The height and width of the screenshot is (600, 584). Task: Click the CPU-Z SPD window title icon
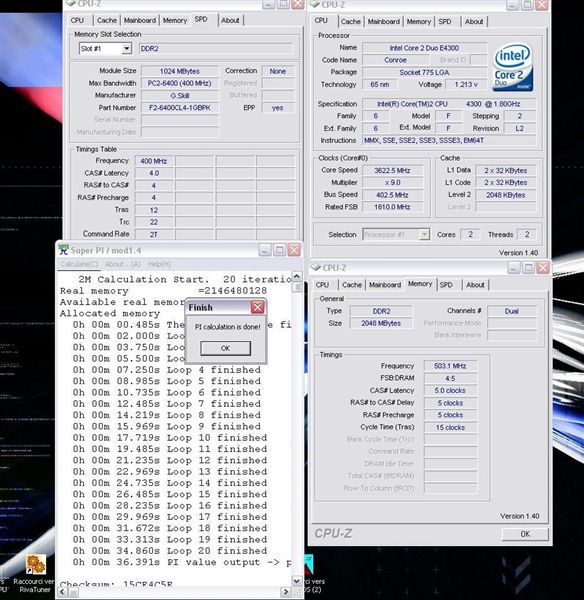click(70, 3)
